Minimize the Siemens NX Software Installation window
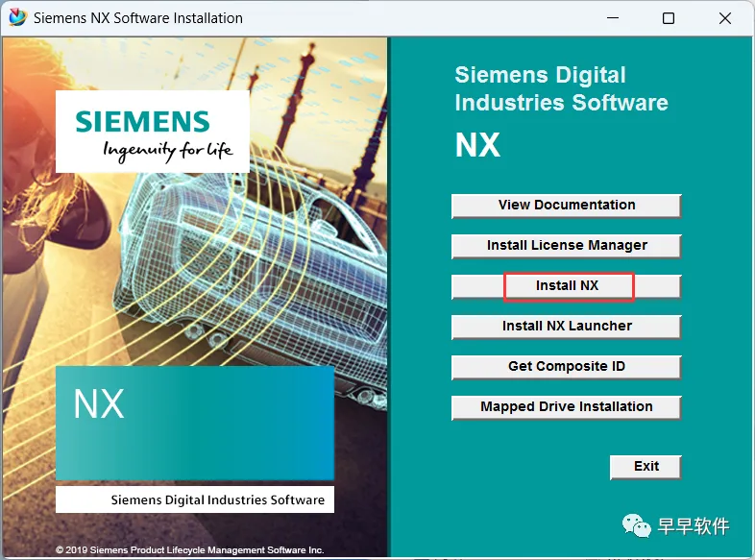 [613, 18]
